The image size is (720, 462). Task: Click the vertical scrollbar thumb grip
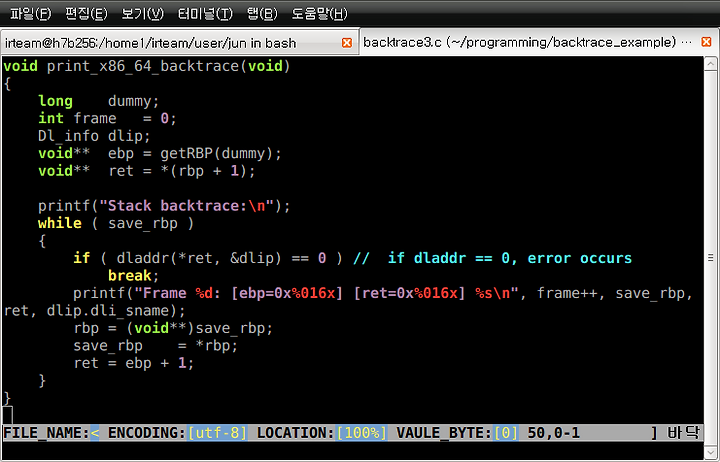tap(711, 257)
